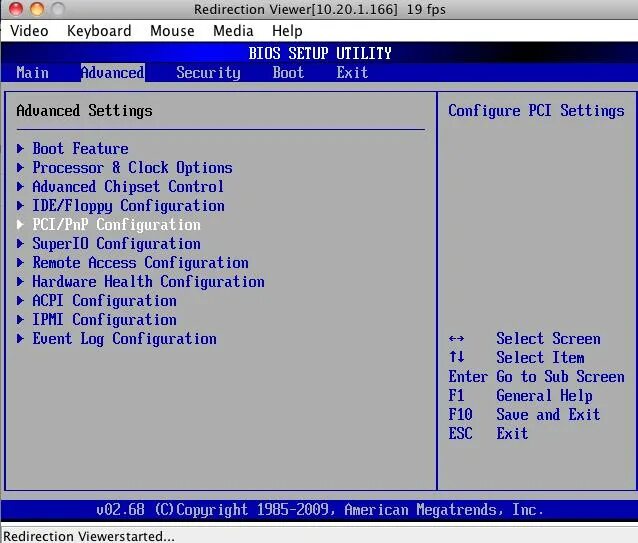Image resolution: width=638 pixels, height=543 pixels.
Task: Expand arrow beside Hardware Health Configuration
Action: point(20,281)
